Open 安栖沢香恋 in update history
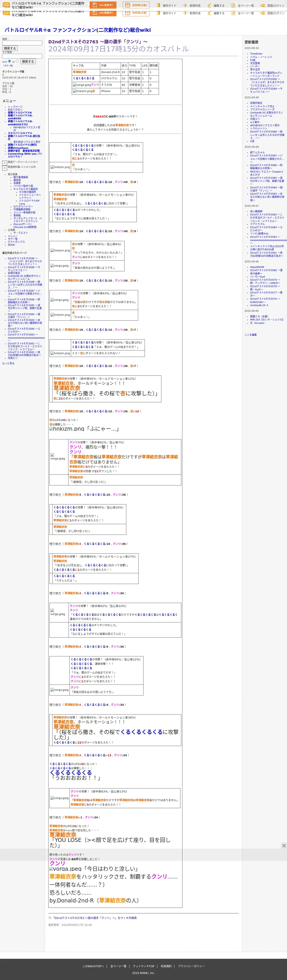 click(256, 103)
